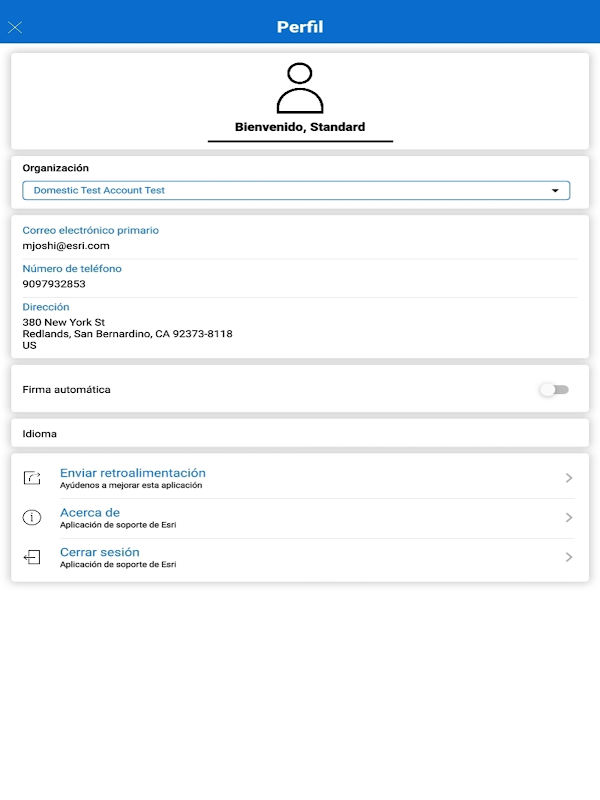Select Domestic Test Account Test combo box

pyautogui.click(x=296, y=190)
